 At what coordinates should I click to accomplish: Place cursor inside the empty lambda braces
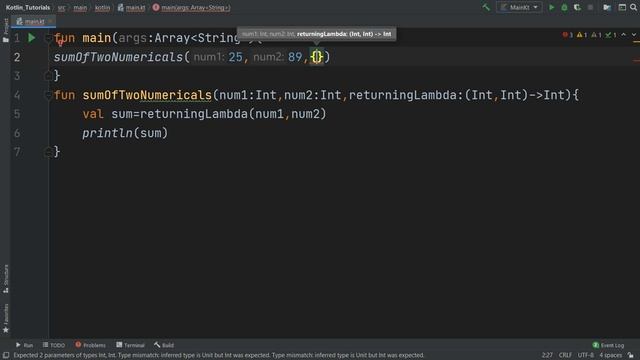point(317,57)
